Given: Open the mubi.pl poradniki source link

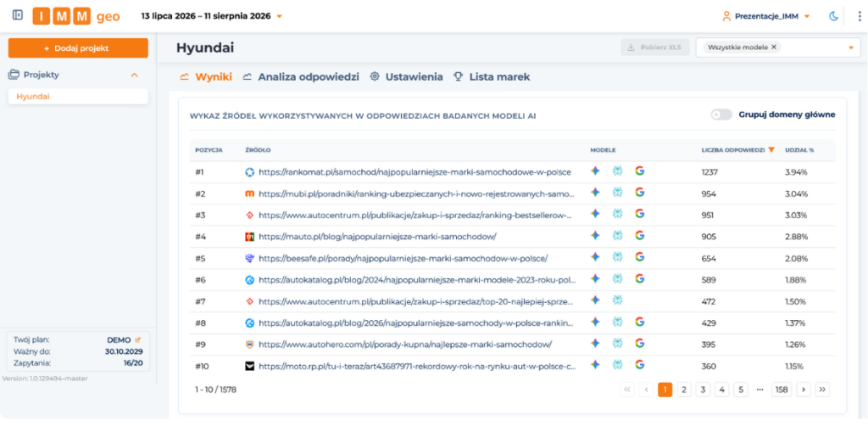Looking at the screenshot, I should [x=416, y=193].
